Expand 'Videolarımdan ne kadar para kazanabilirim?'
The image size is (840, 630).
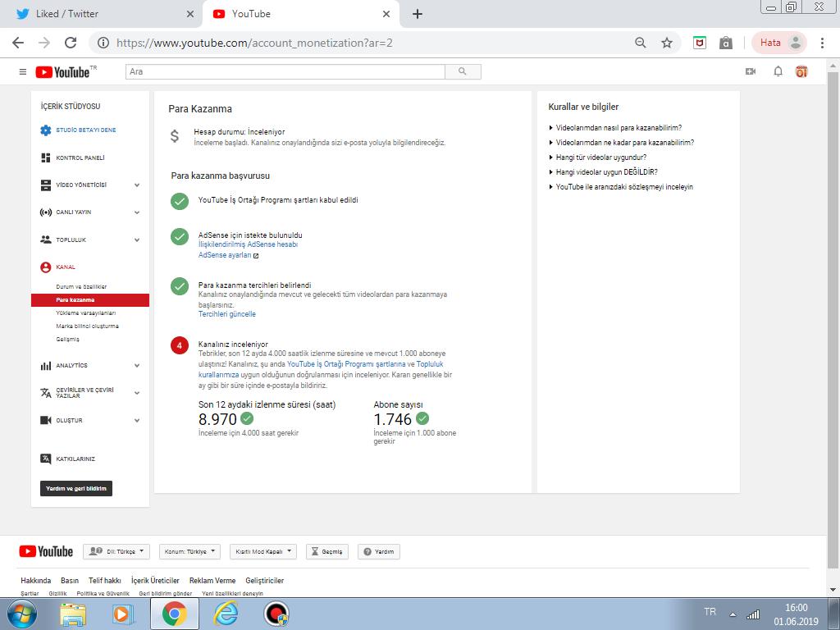point(622,143)
